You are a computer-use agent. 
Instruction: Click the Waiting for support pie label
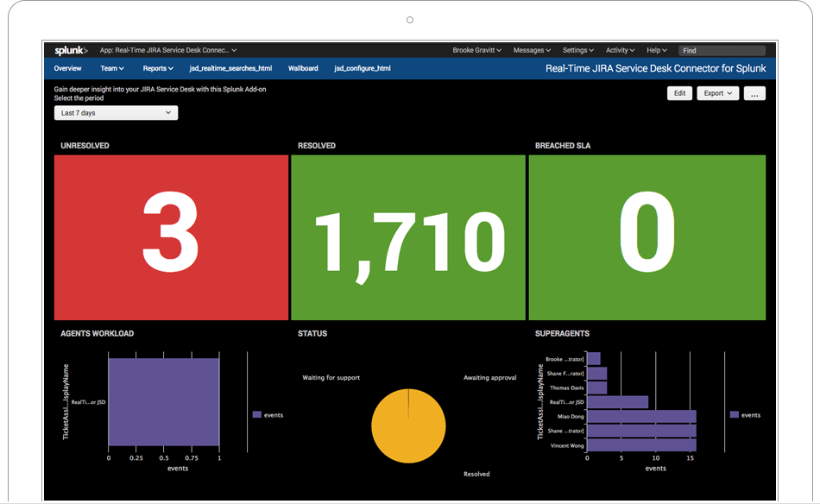tap(331, 377)
